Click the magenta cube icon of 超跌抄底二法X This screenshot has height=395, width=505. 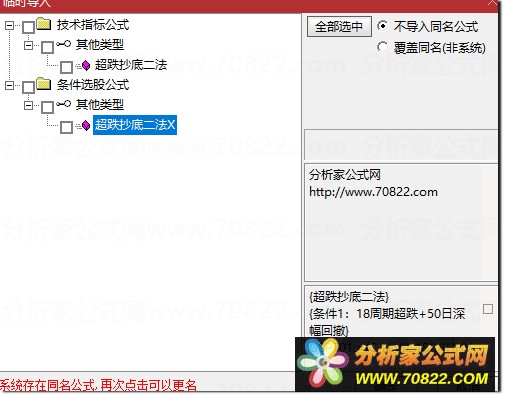coord(86,125)
